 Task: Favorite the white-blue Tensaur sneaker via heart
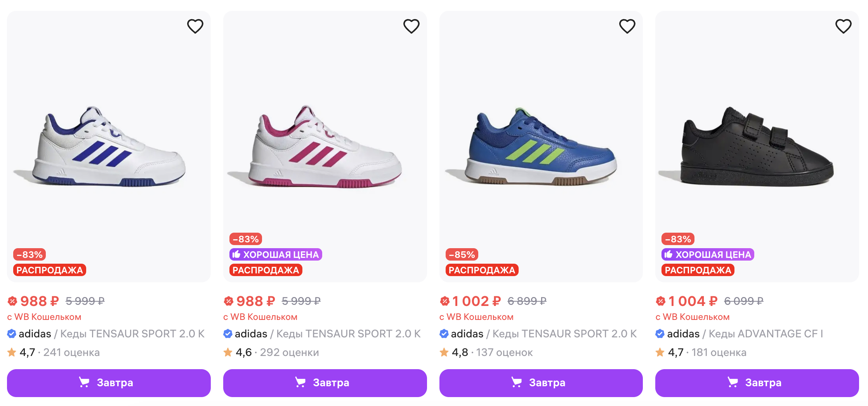coord(195,26)
